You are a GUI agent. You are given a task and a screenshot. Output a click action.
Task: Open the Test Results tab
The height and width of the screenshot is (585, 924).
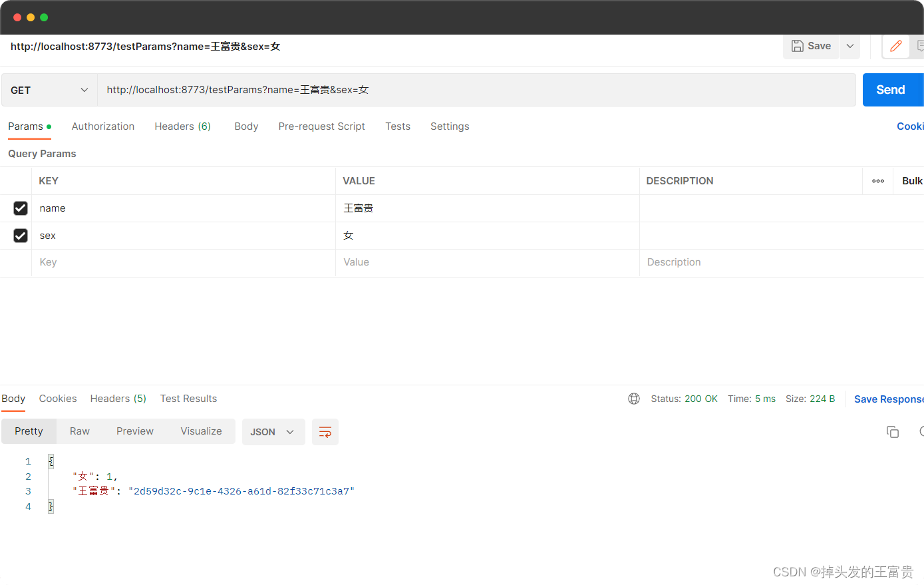coord(188,399)
